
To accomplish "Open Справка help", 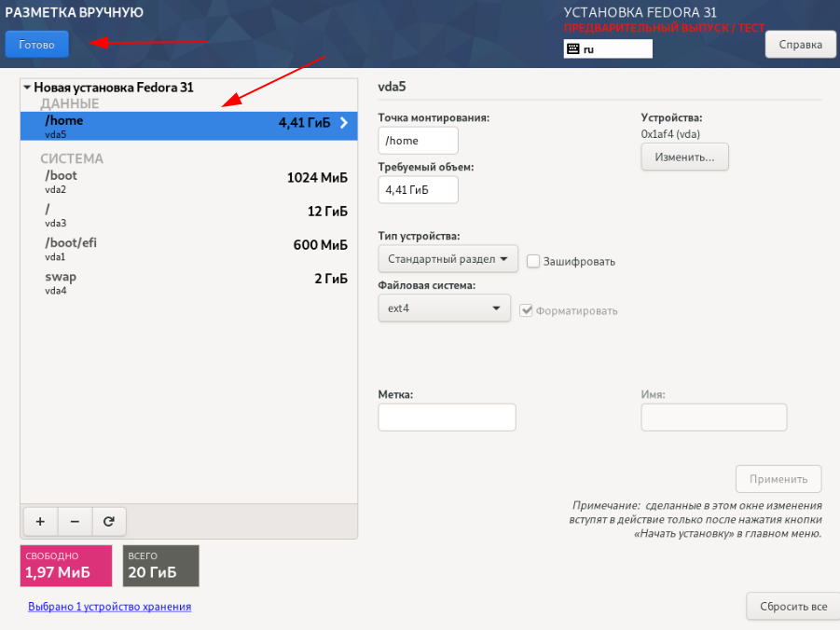I will [x=799, y=44].
